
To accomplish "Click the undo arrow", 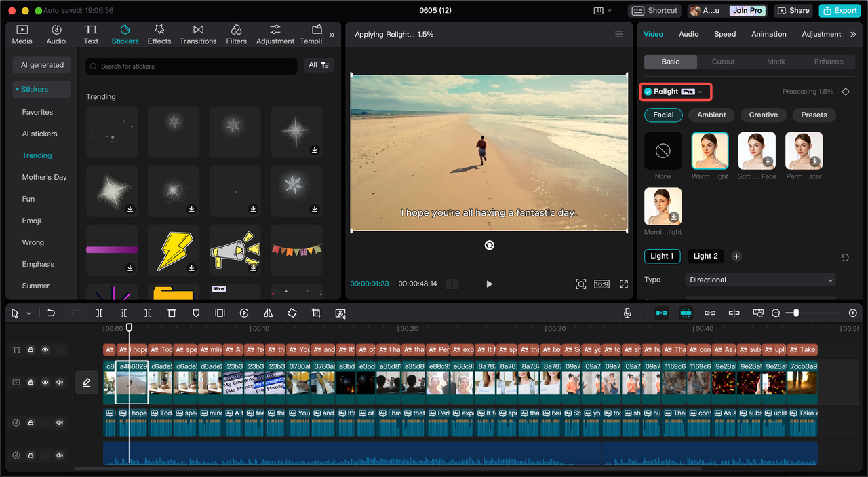I will click(51, 313).
